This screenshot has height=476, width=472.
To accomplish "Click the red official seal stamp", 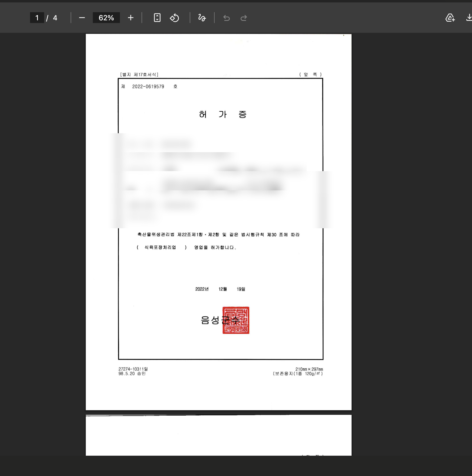I will click(x=236, y=320).
